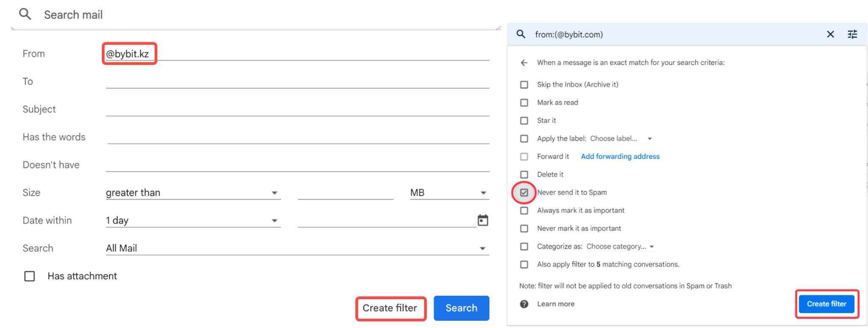
Task: Open search options sliders icon
Action: [x=852, y=34]
